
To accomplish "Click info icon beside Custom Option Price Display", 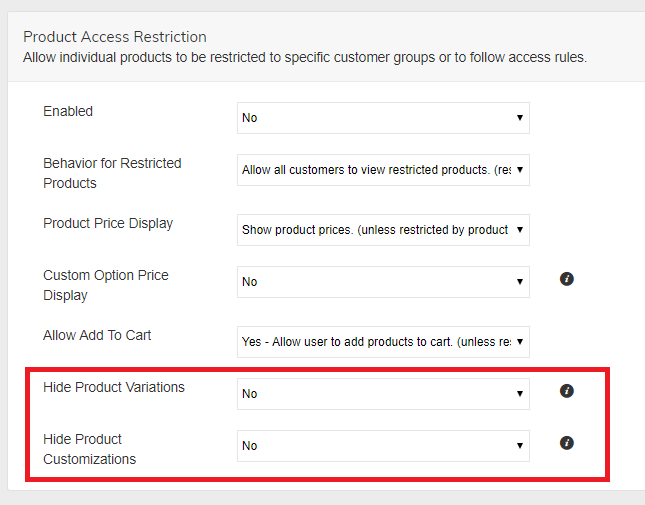I will [567, 279].
